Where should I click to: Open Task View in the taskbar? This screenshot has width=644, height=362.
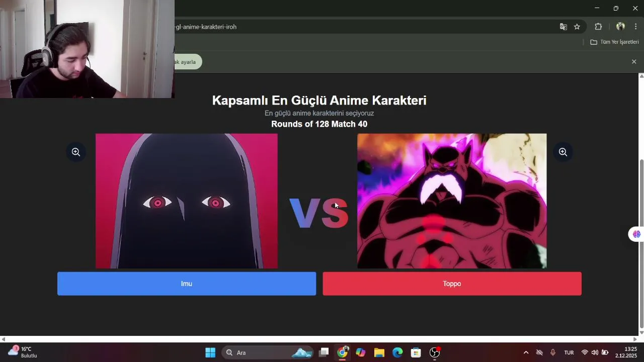click(324, 352)
